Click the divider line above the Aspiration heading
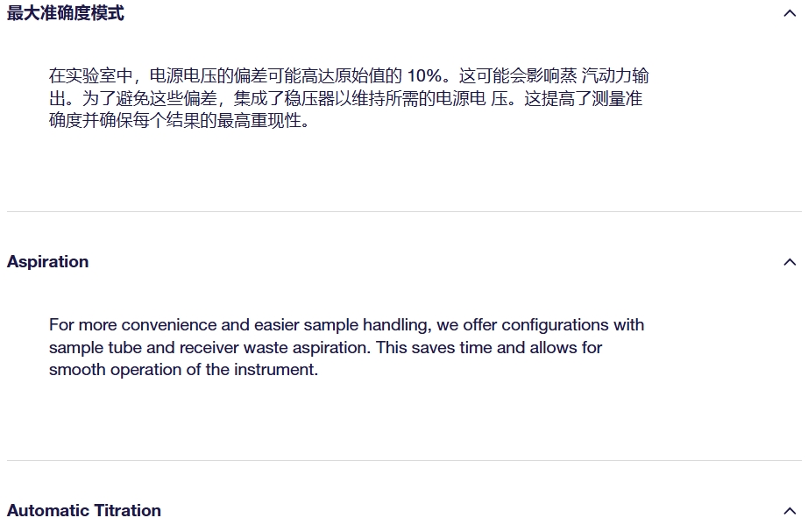 click(404, 212)
